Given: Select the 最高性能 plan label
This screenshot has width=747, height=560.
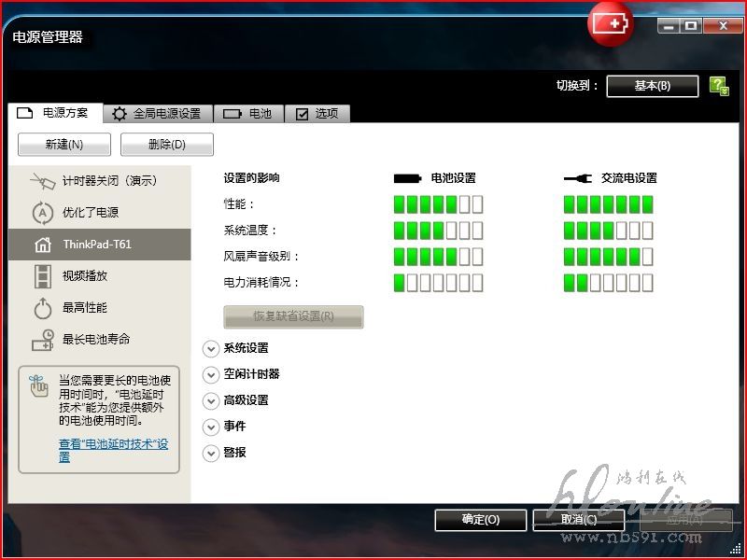Looking at the screenshot, I should coord(85,308).
